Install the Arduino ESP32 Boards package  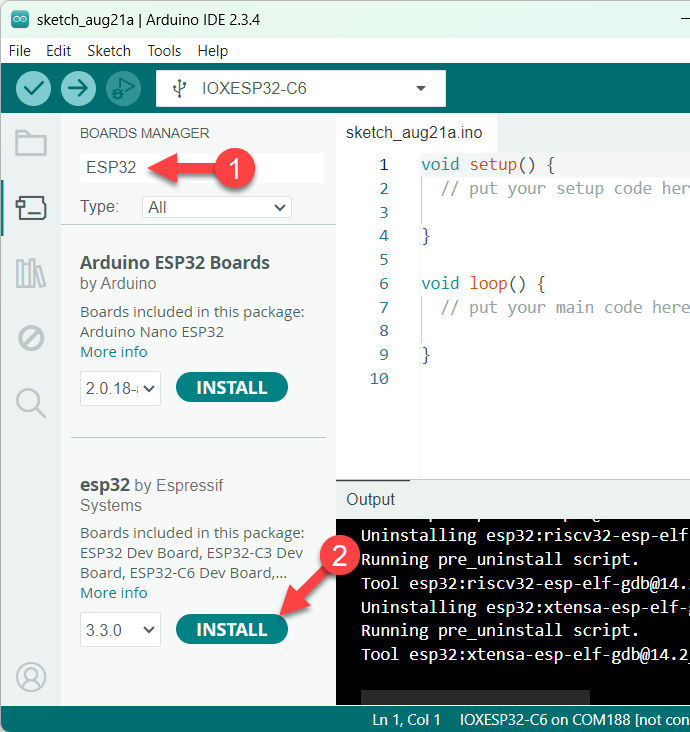(232, 387)
